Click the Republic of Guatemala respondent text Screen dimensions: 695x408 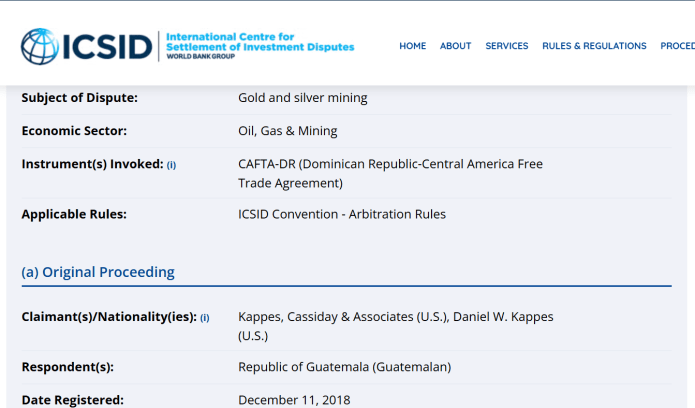344,367
